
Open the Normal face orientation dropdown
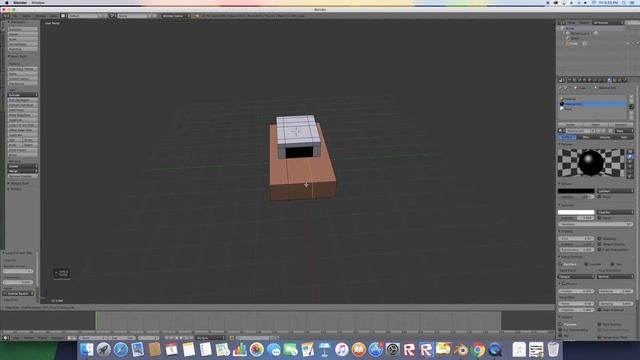click(x=615, y=277)
